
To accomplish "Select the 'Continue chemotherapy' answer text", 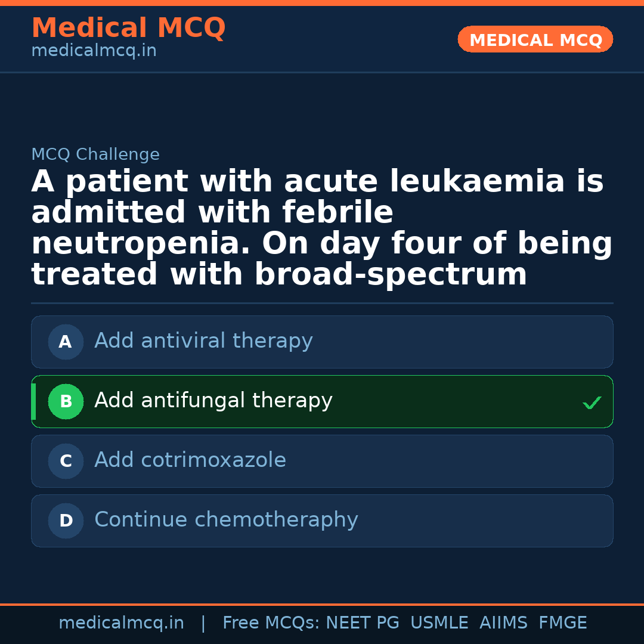I will click(x=226, y=520).
